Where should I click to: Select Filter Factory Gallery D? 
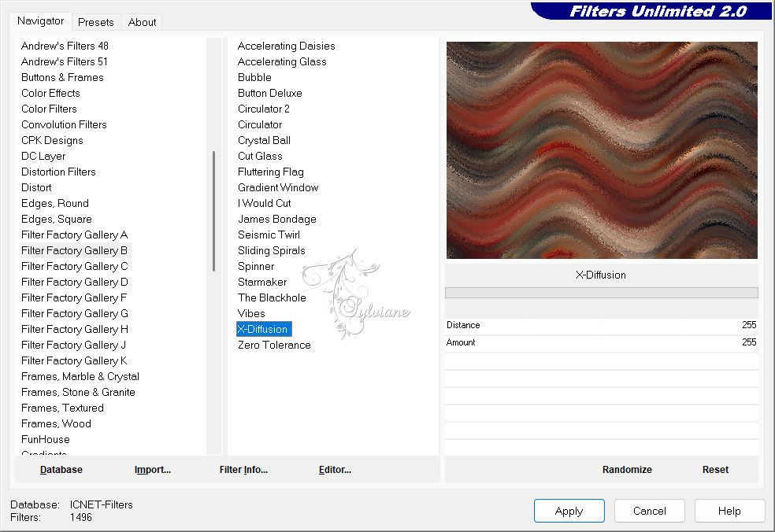click(74, 283)
